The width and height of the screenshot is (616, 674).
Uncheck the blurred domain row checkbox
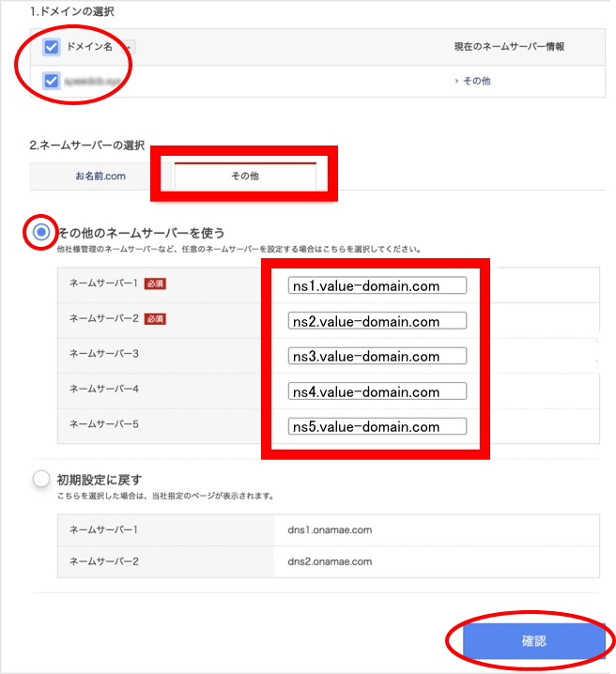tap(53, 82)
